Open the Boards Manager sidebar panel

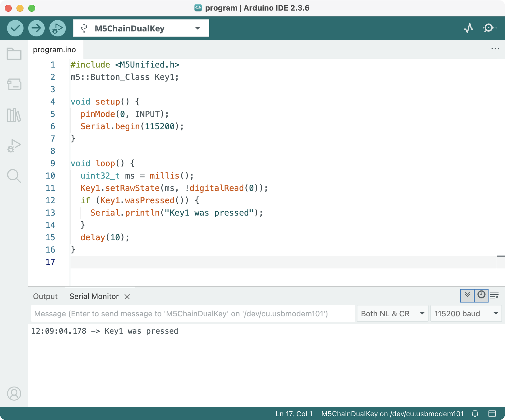click(14, 84)
